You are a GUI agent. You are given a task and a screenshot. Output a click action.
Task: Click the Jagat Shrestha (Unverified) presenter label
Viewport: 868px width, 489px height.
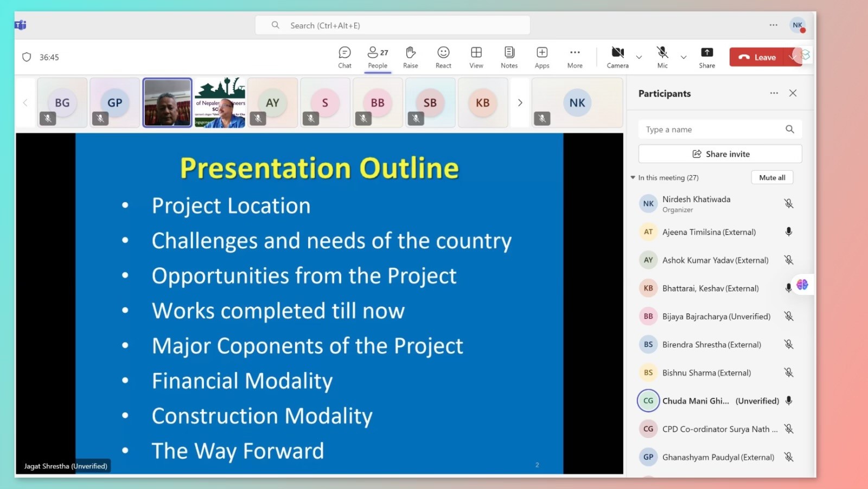point(66,466)
